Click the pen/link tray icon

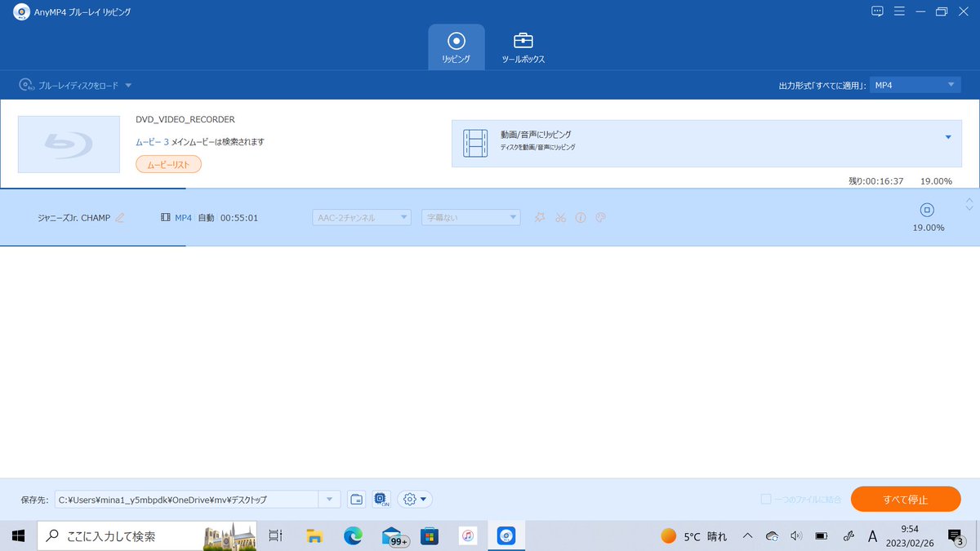[x=848, y=536]
